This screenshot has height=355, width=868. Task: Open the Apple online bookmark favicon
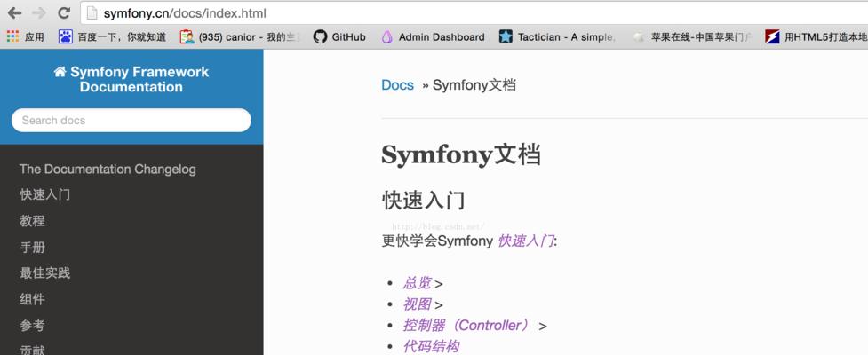pyautogui.click(x=639, y=37)
